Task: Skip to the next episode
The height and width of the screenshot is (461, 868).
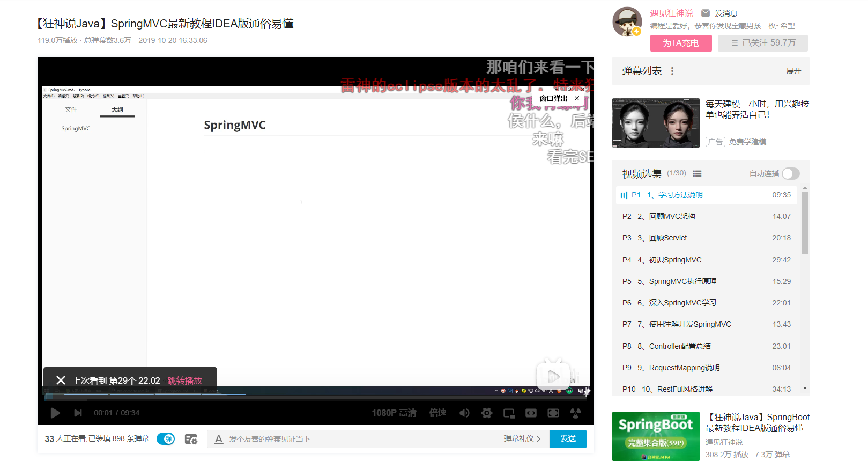Action: click(x=78, y=413)
